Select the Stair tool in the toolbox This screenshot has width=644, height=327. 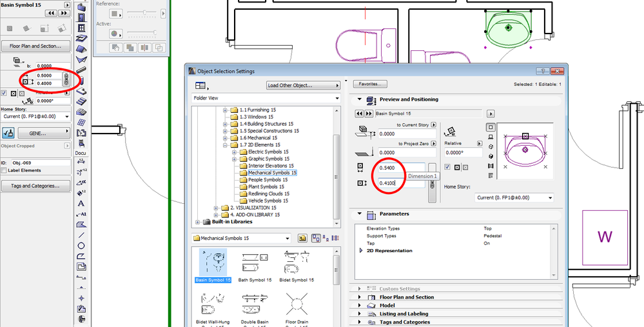[81, 101]
